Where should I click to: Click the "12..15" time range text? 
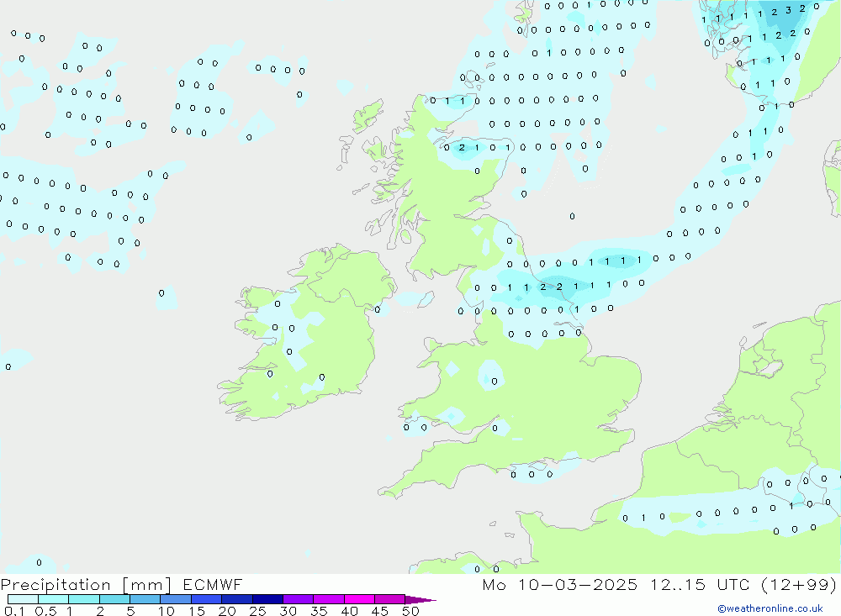678,584
